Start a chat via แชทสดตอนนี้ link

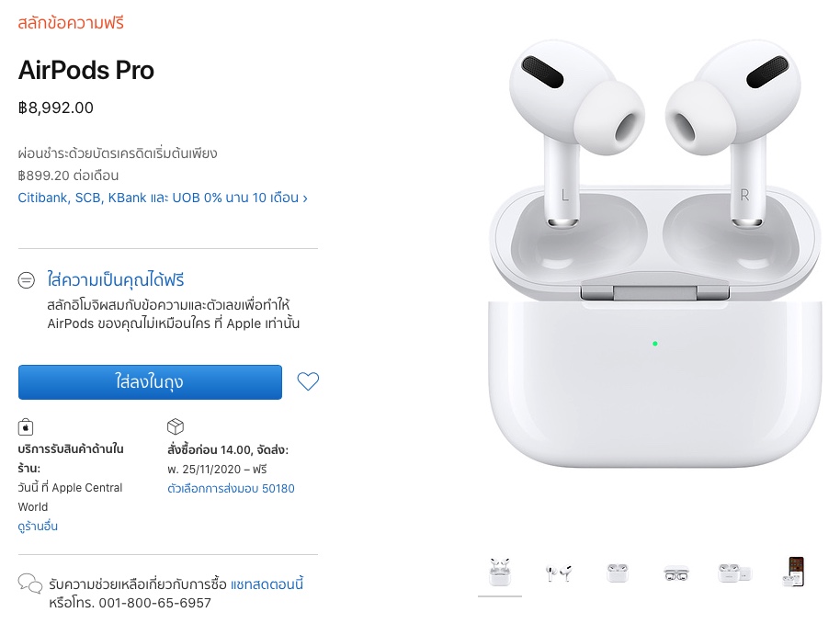(267, 584)
